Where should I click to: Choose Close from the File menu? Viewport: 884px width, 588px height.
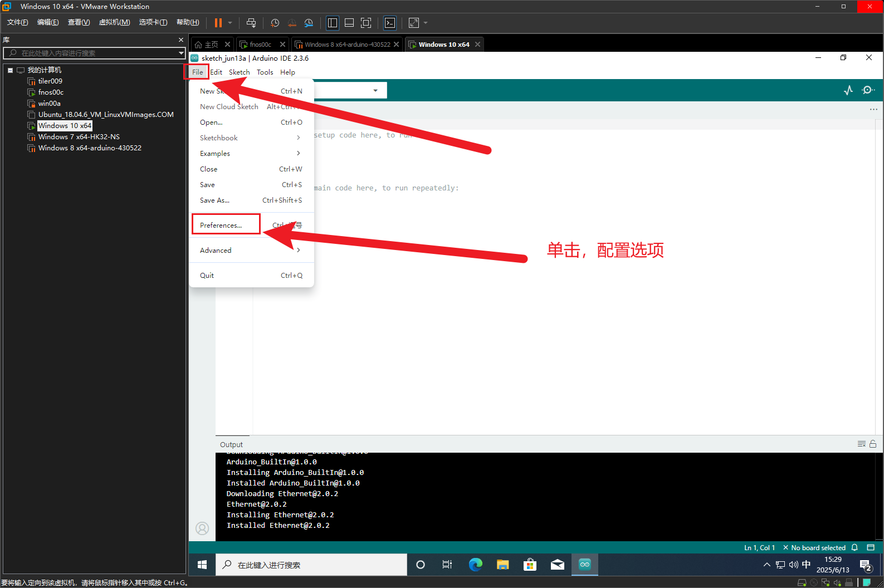pos(251,169)
